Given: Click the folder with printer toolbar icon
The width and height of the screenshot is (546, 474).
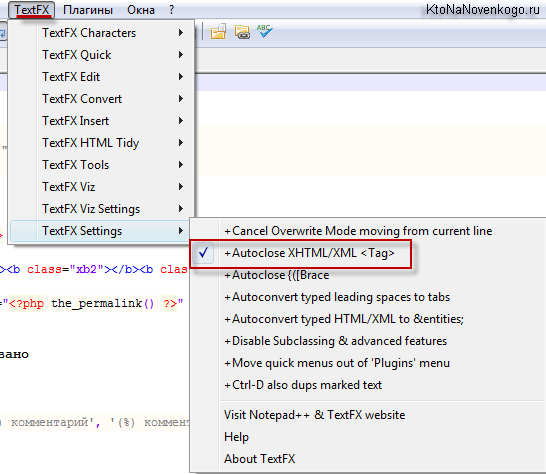Looking at the screenshot, I should (x=242, y=31).
